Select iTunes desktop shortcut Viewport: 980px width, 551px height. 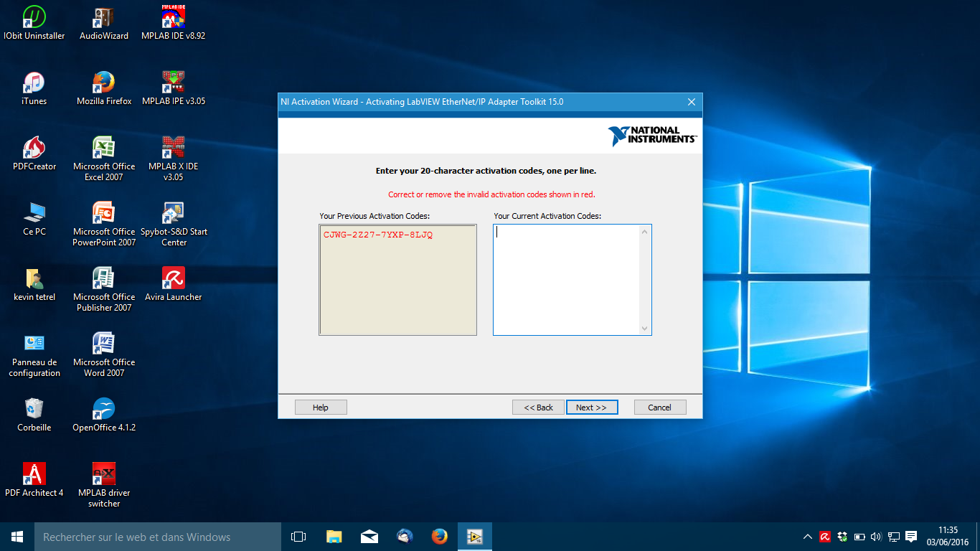(34, 89)
